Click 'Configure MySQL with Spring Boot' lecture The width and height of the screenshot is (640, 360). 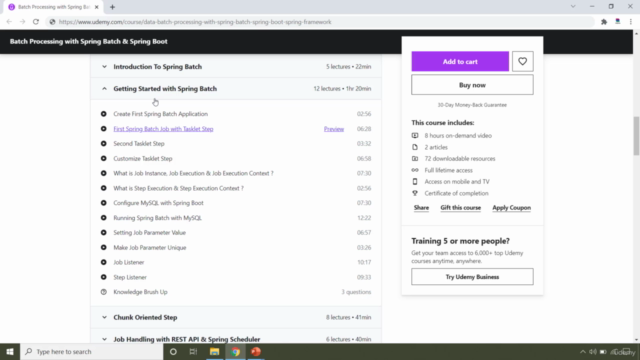coord(158,203)
